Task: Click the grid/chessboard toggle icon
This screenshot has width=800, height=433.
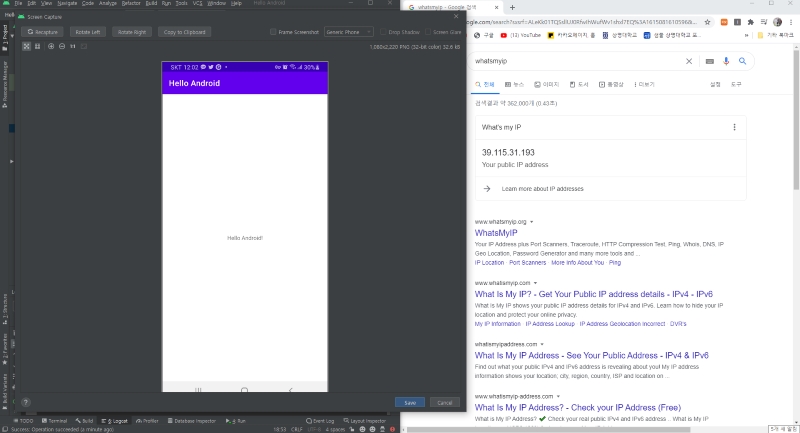Action: [x=37, y=46]
